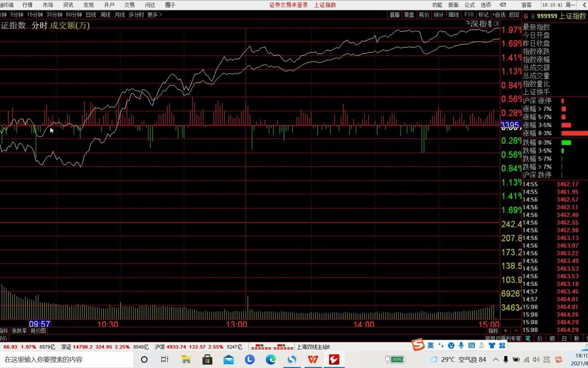Click the Sogou voice input microphone icon

pyautogui.click(x=461, y=346)
